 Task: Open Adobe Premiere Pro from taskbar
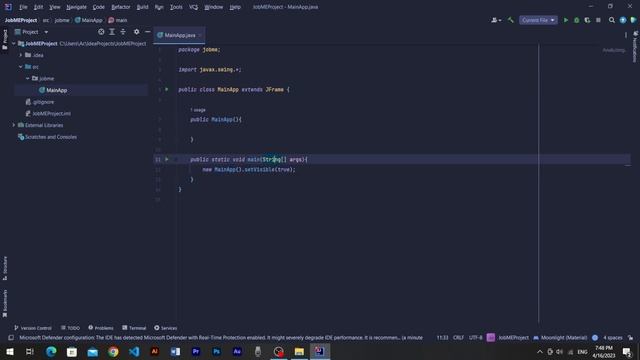[196, 351]
